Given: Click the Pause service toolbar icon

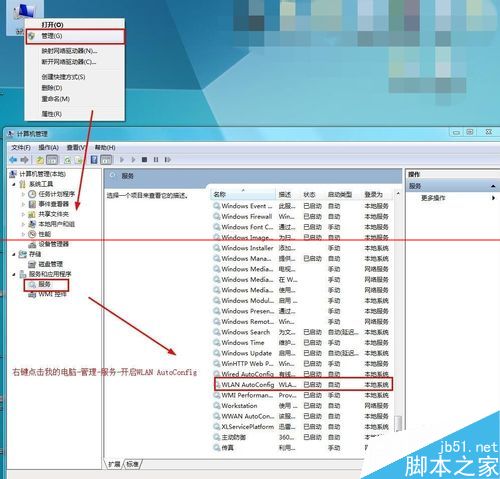Looking at the screenshot, I should pyautogui.click(x=156, y=160).
